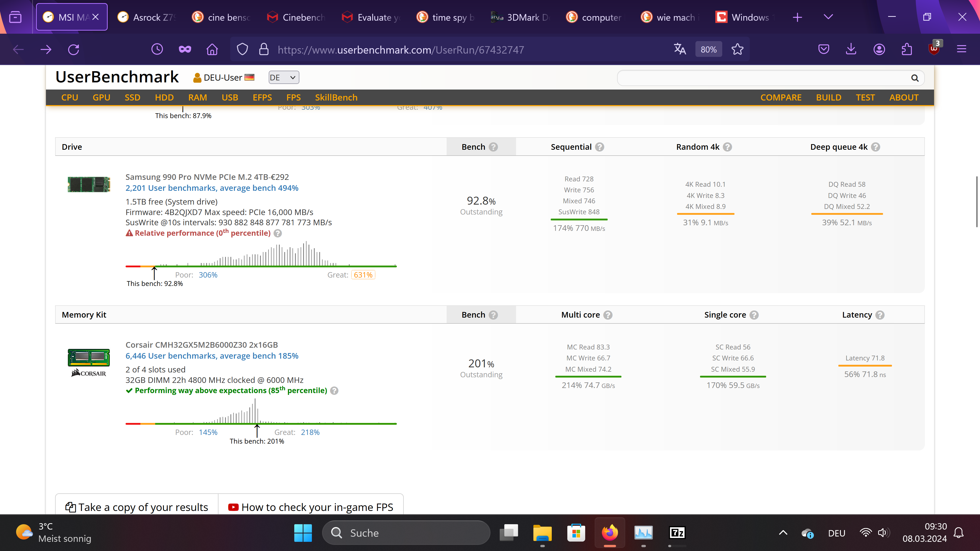Open the COMPARE menu item

[781, 97]
